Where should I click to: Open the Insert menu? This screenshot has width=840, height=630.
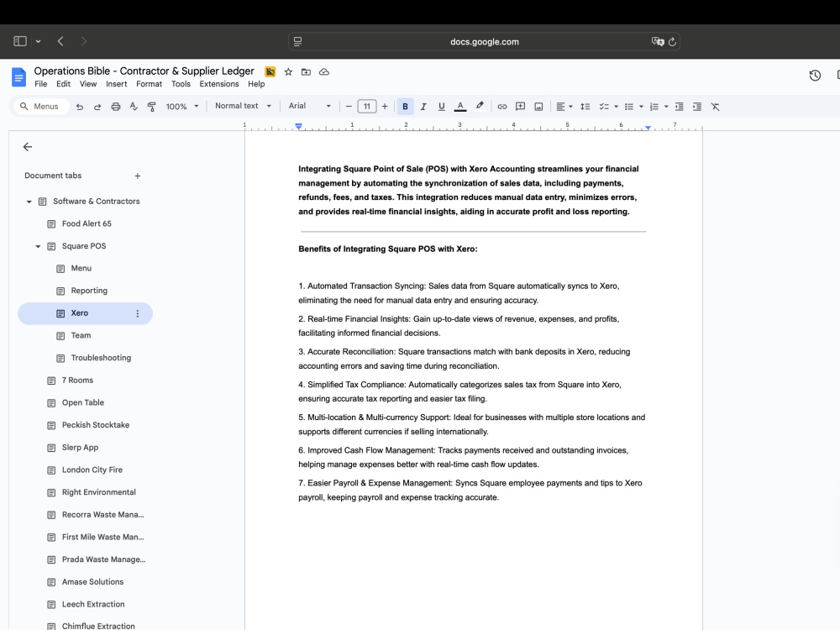point(116,84)
